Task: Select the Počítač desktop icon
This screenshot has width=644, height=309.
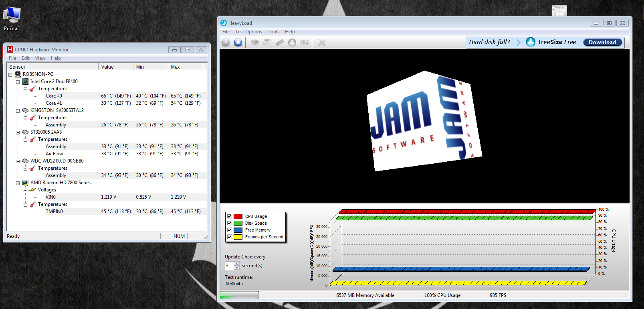Action: (12, 18)
